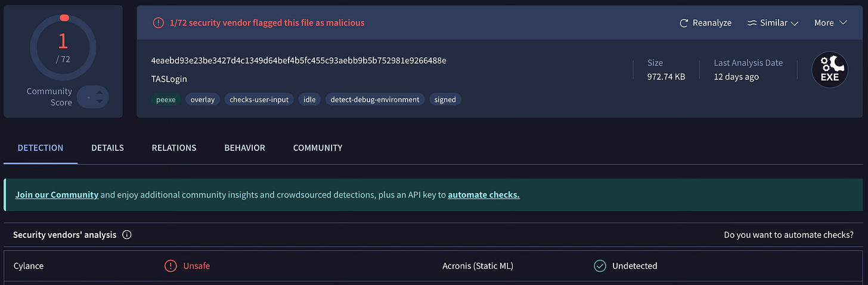Click the red alert icon in banner
This screenshot has height=285, width=868.
coord(158,23)
